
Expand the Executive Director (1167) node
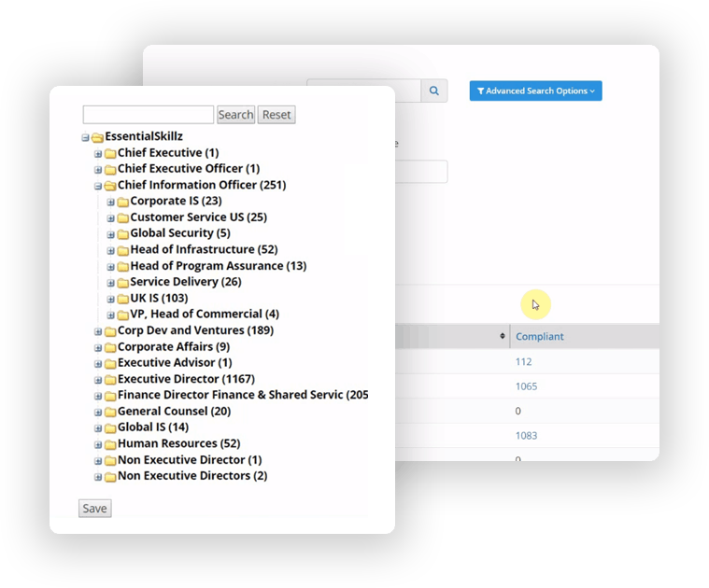click(x=98, y=380)
